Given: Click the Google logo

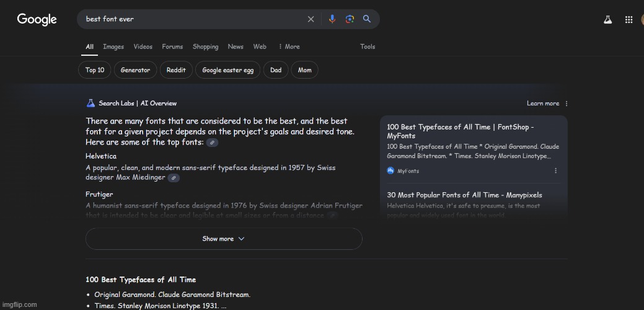Looking at the screenshot, I should click(37, 19).
